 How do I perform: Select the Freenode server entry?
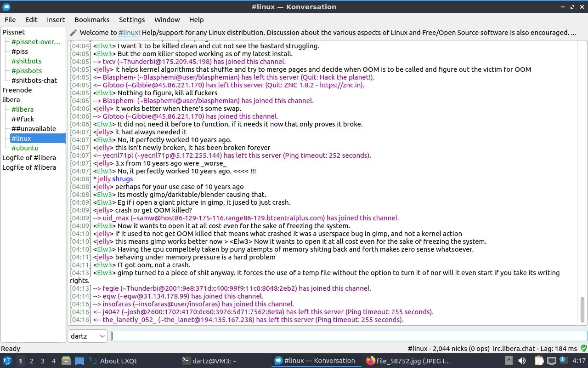pyautogui.click(x=17, y=90)
